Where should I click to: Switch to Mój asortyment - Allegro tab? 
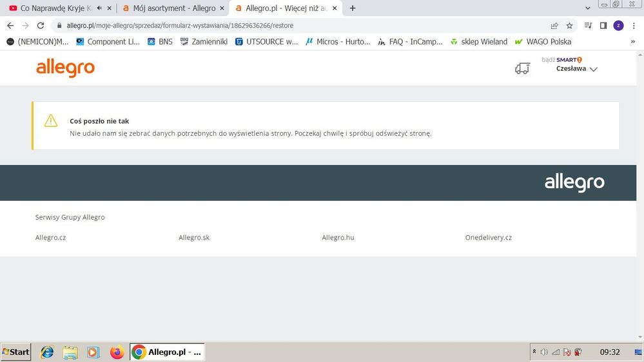click(174, 8)
